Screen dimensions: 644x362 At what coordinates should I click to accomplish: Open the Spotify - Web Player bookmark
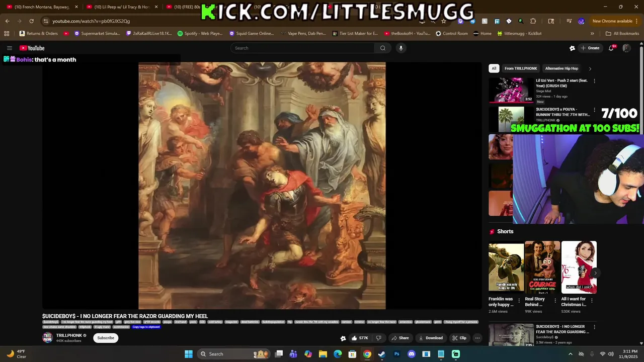point(200,34)
